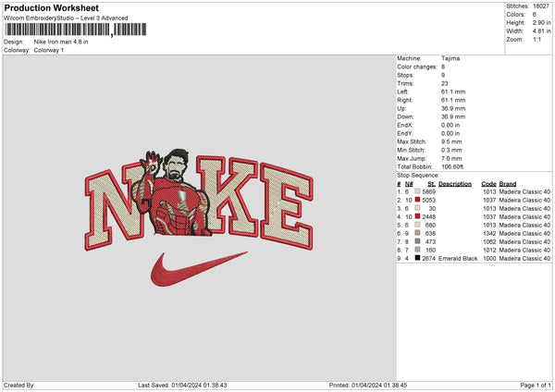The height and width of the screenshot is (392, 555).
Task: Click 'Madeira Classic 40' brand in stop row 1
Action: [524, 191]
